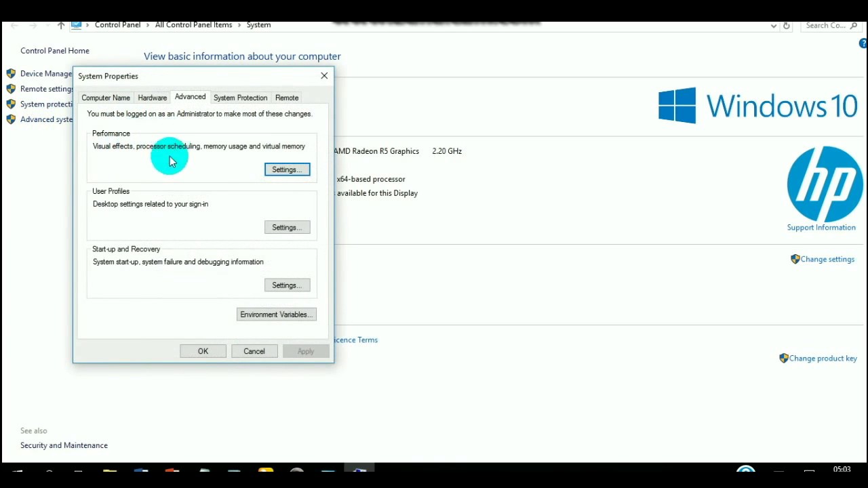
Task: Click the 'You must be logged on as an Administrator' note
Action: [199, 114]
